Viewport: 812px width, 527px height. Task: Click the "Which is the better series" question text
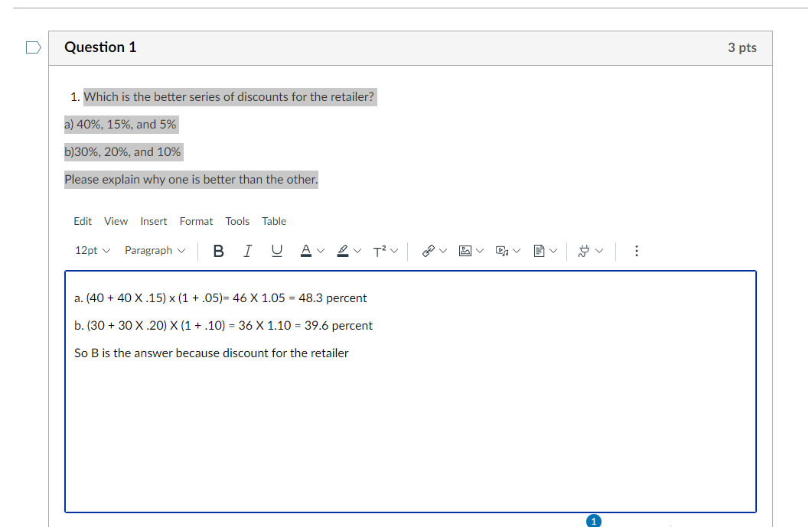pyautogui.click(x=229, y=97)
